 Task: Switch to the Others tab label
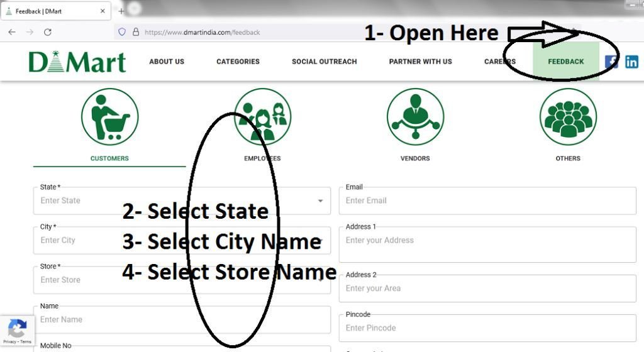tap(568, 158)
